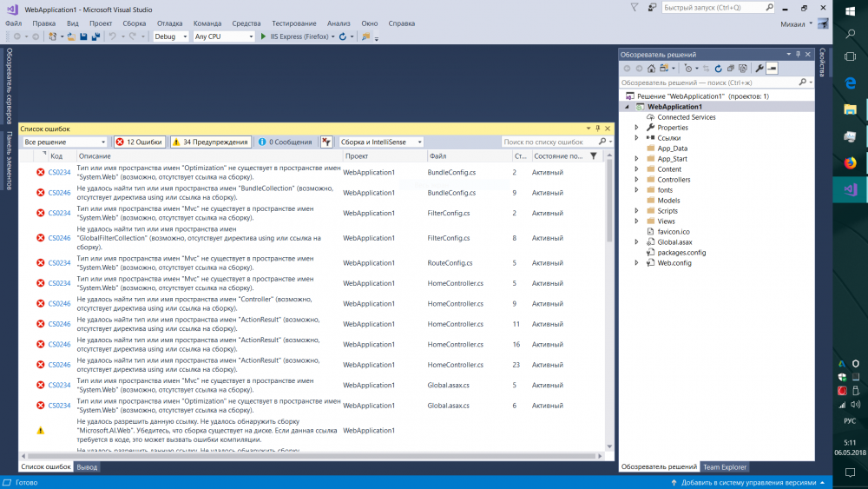Open the first CS0234 error code link
868x489 pixels.
click(60, 172)
